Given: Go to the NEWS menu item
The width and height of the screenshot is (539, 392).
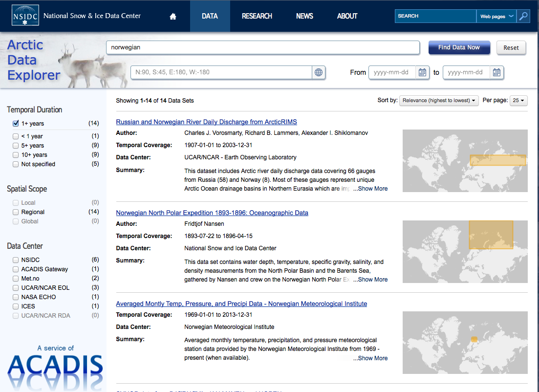Looking at the screenshot, I should pos(304,16).
